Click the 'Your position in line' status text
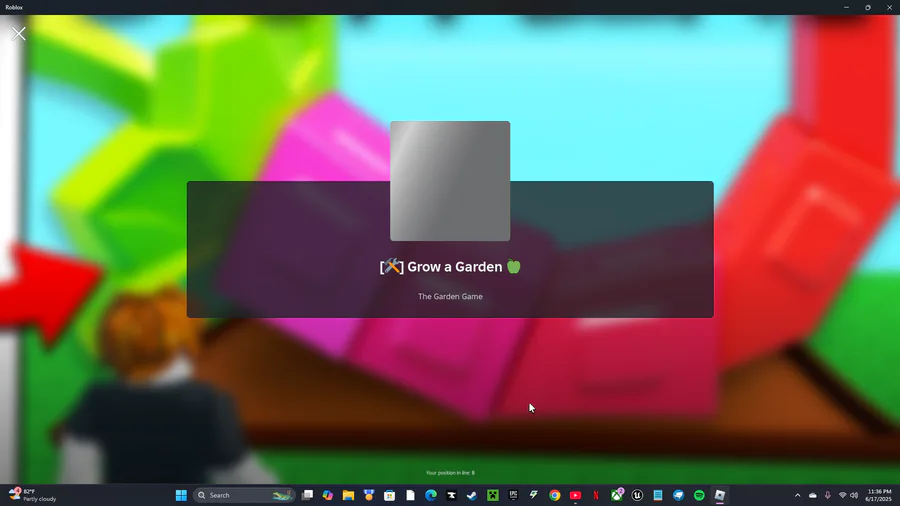The height and width of the screenshot is (506, 900). [450, 473]
